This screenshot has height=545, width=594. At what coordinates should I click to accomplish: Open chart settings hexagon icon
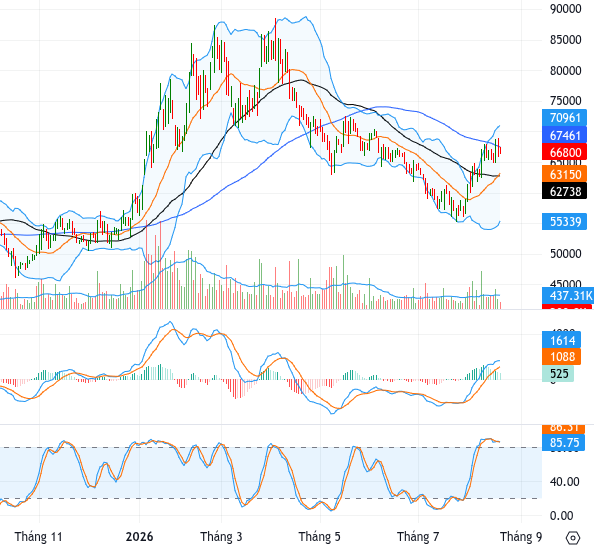click(x=573, y=537)
